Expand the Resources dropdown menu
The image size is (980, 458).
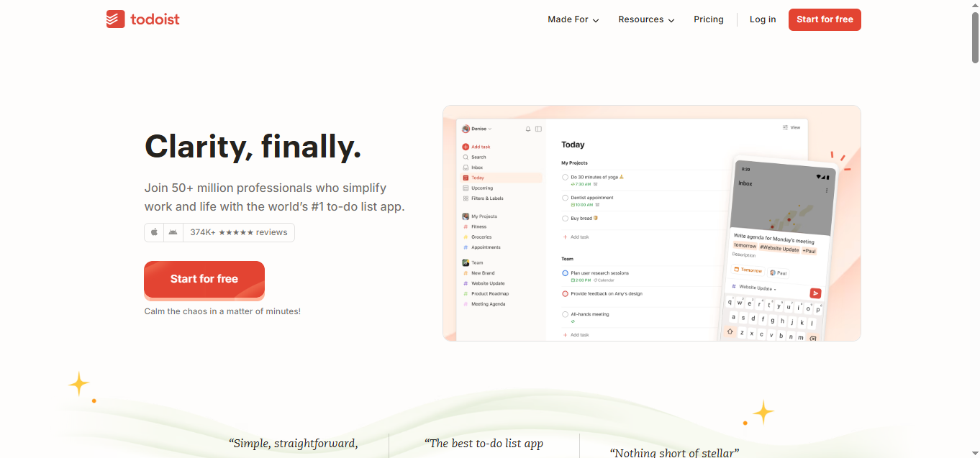[646, 19]
